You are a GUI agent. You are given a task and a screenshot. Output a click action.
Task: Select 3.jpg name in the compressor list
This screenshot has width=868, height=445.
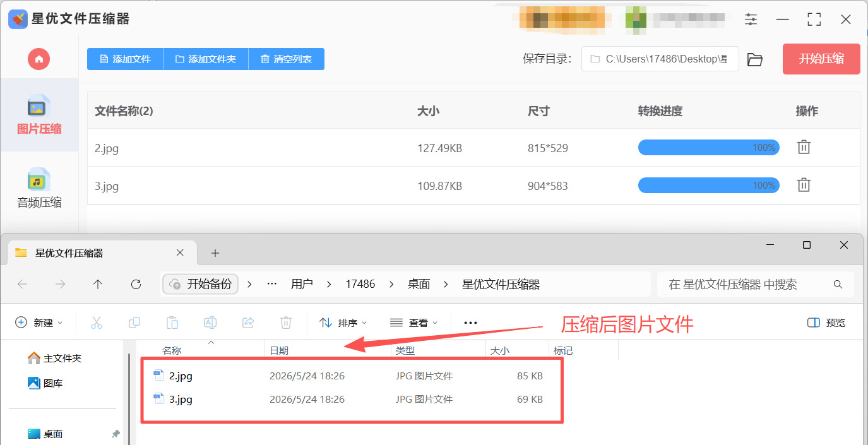tap(107, 186)
